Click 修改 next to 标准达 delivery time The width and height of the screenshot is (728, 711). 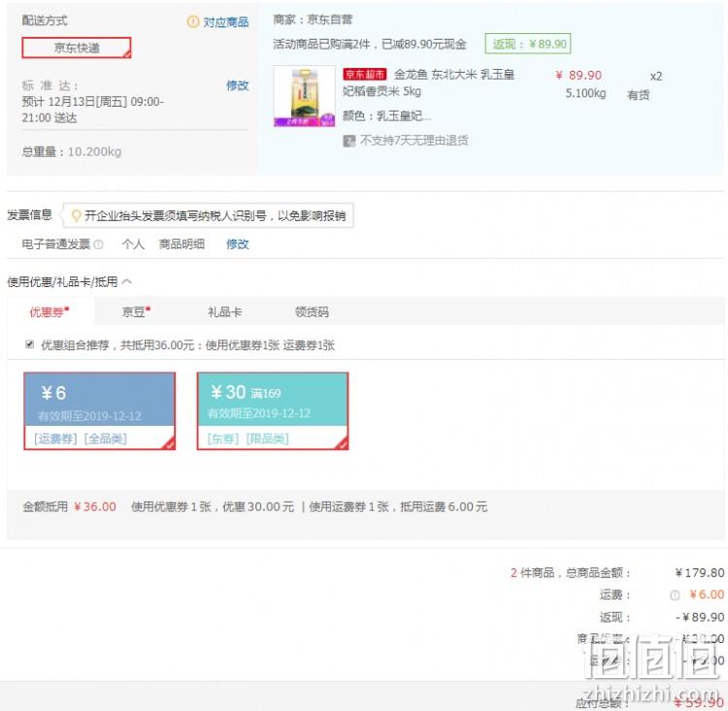[237, 85]
